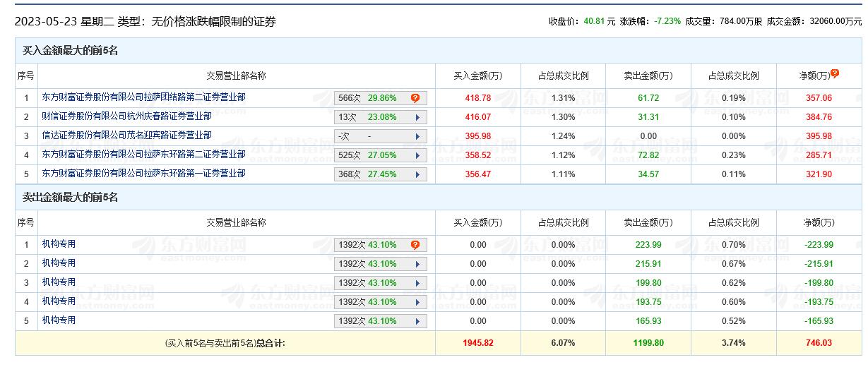This screenshot has width=868, height=367.
Task: Click the orange question icon in the 566次 box
Action: (x=415, y=98)
